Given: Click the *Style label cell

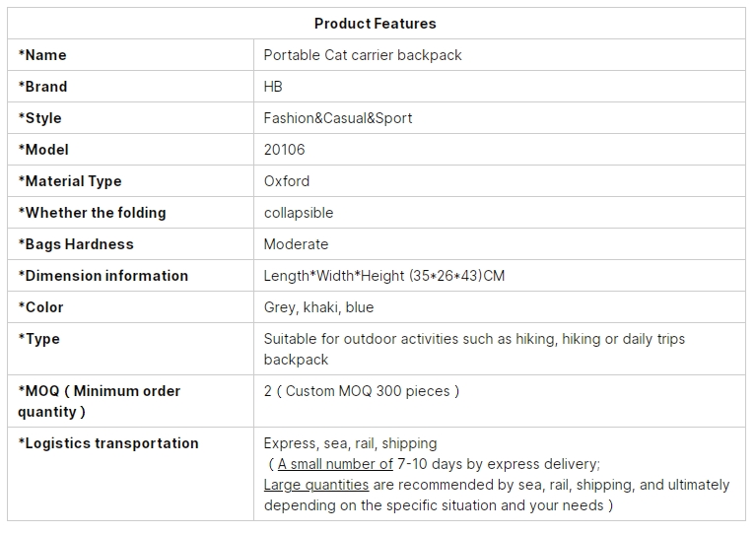Looking at the screenshot, I should (130, 118).
